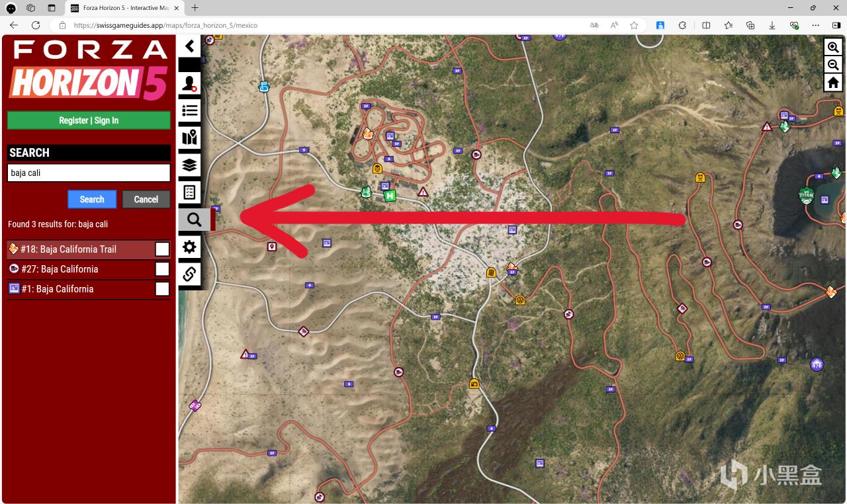
Task: Run the blue Search button
Action: coord(92,199)
